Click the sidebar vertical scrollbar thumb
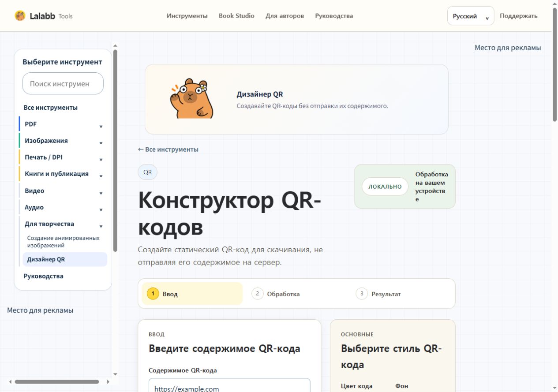The width and height of the screenshot is (558, 392). coord(115,150)
